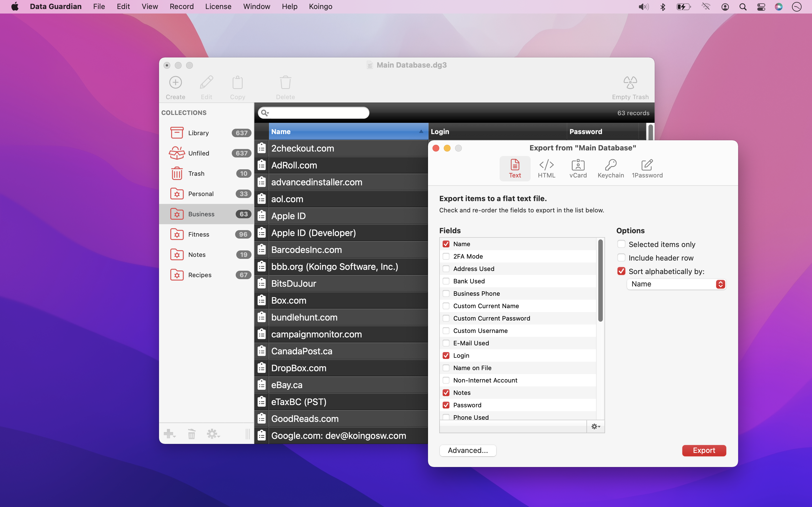Open the Record menu

(x=181, y=7)
